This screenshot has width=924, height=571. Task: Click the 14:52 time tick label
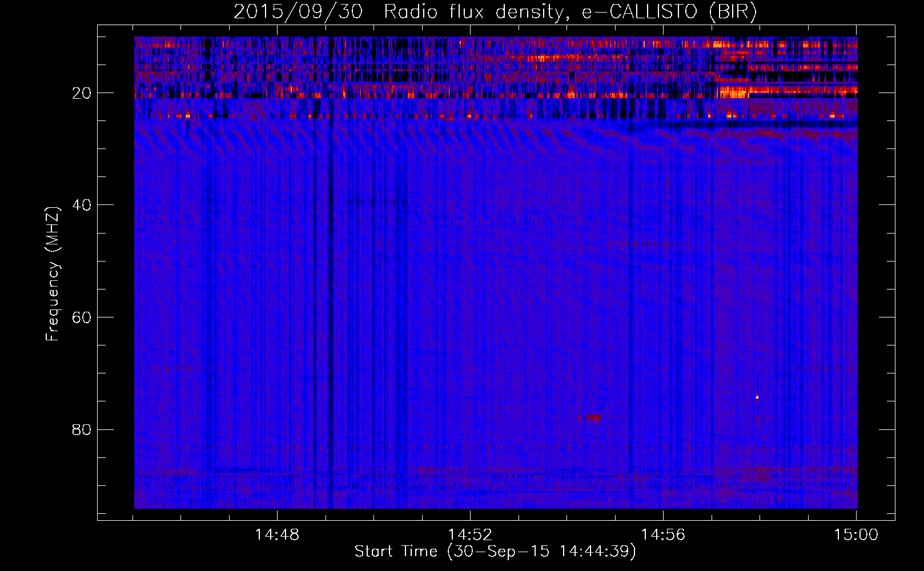(470, 534)
